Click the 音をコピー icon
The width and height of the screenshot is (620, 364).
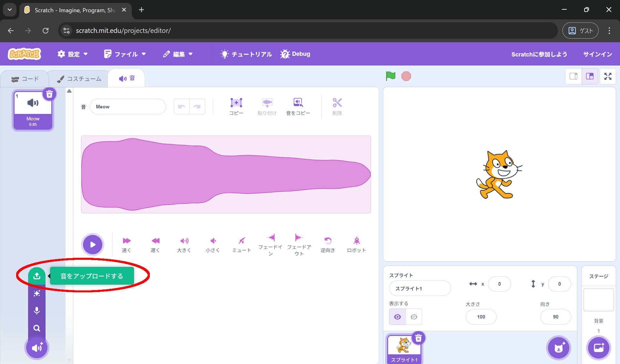click(x=298, y=106)
